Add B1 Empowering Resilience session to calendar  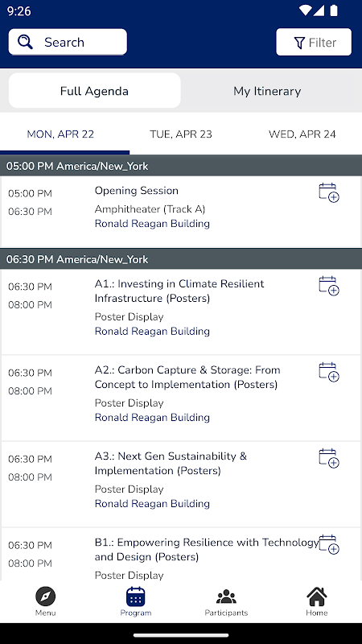pos(329,545)
